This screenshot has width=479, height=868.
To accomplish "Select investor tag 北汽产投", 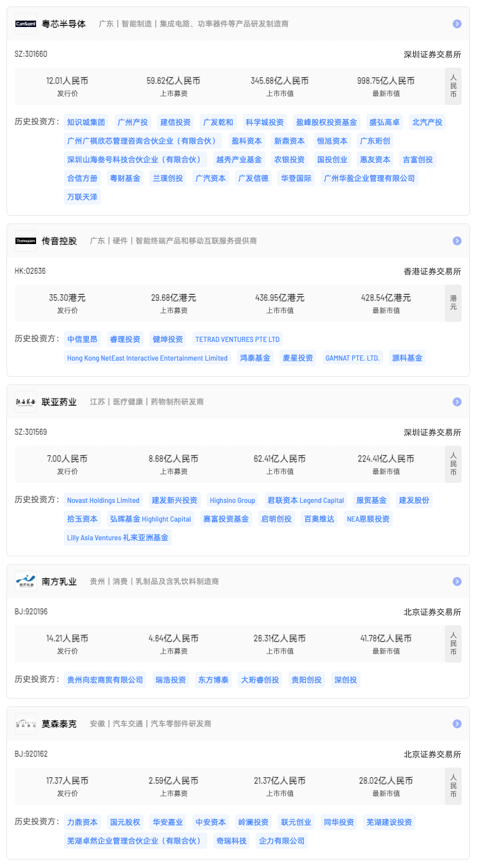I will coord(427,122).
